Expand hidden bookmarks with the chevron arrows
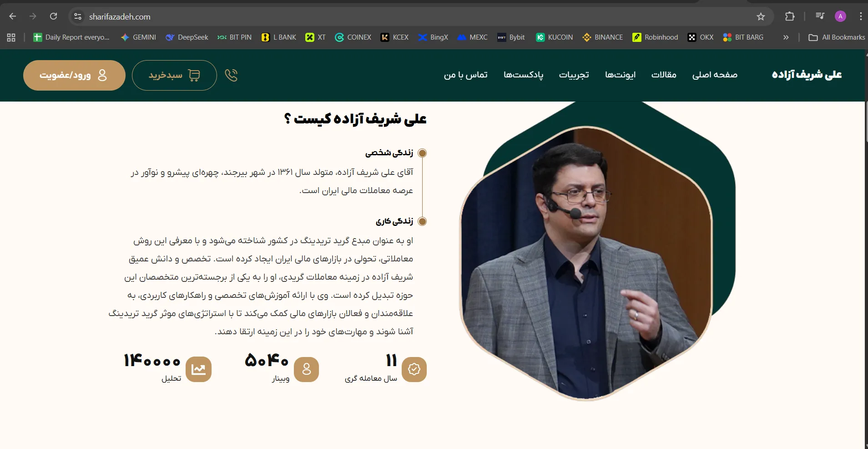The width and height of the screenshot is (868, 449). point(786,37)
